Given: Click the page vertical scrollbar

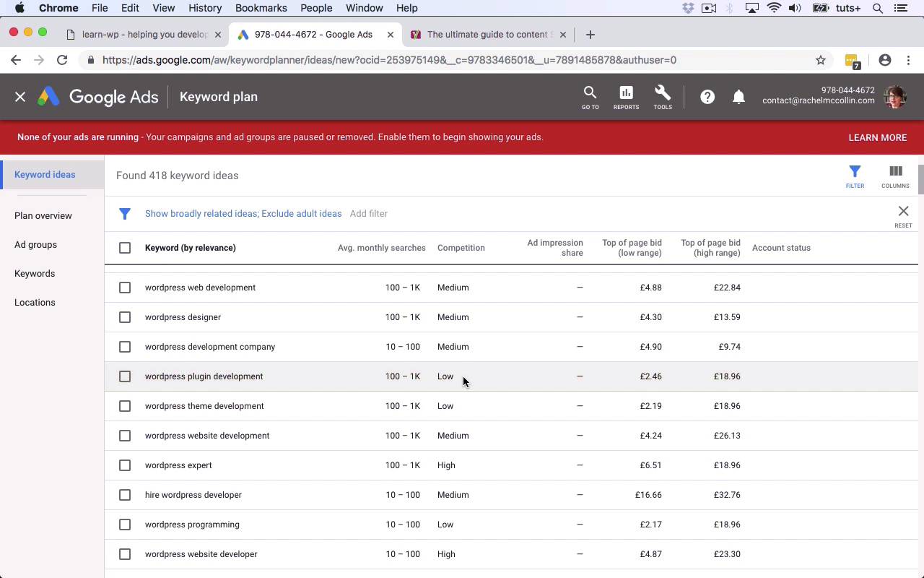Looking at the screenshot, I should click(921, 180).
